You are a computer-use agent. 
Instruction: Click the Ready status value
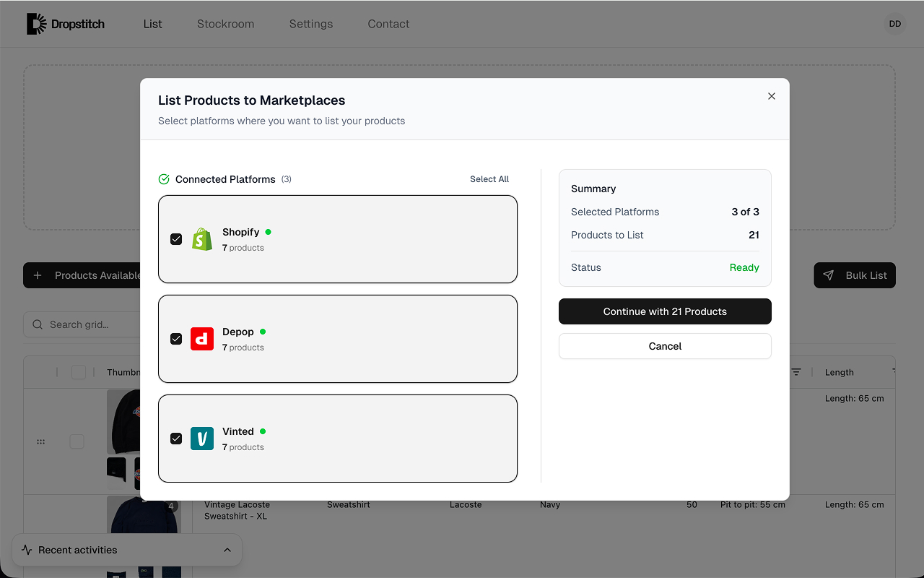coord(744,267)
